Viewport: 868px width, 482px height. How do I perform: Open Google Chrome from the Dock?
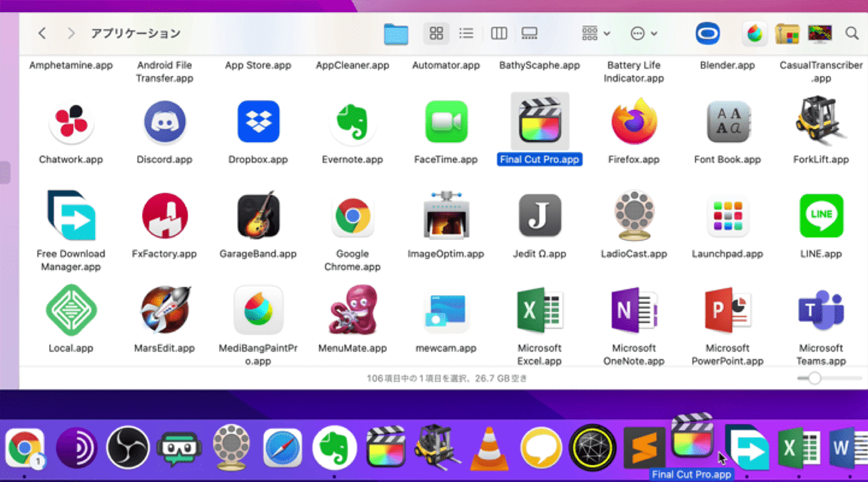coord(24,448)
